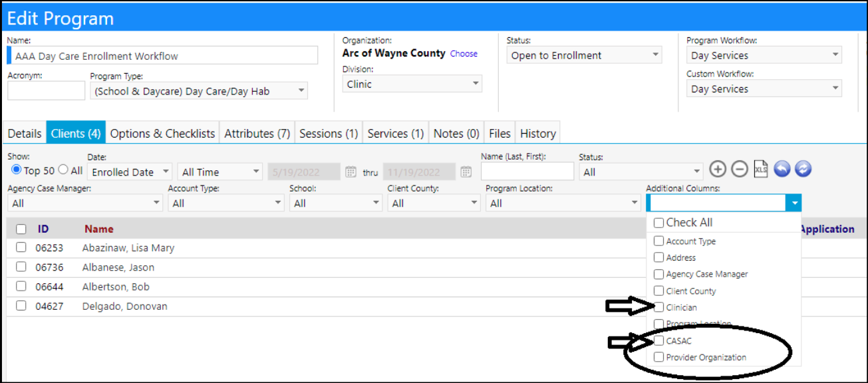Open the Notes (0) tab
This screenshot has width=868, height=383.
[456, 133]
